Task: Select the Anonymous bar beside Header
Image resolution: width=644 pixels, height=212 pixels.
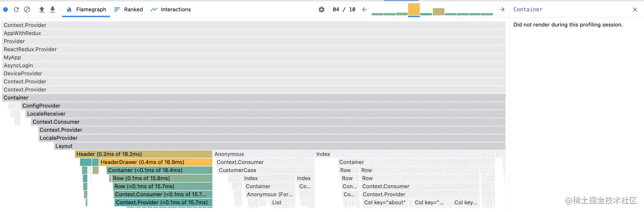Action: (x=263, y=154)
